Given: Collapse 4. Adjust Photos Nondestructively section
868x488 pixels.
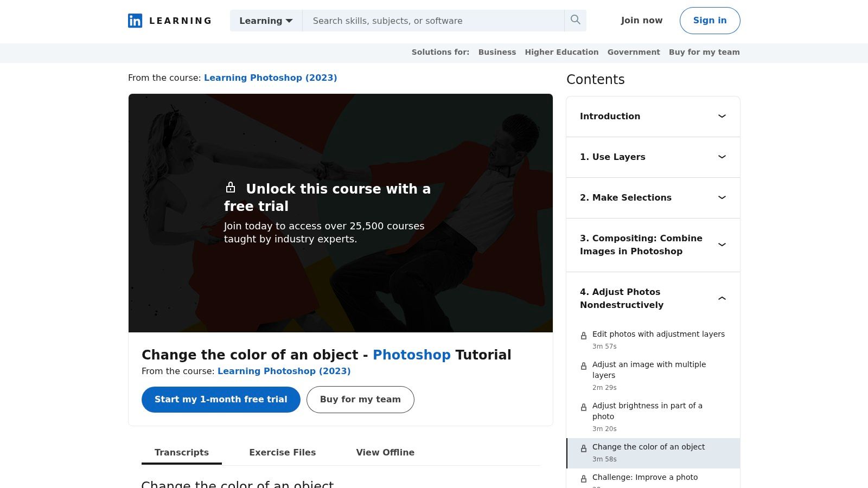Looking at the screenshot, I should [x=653, y=299].
